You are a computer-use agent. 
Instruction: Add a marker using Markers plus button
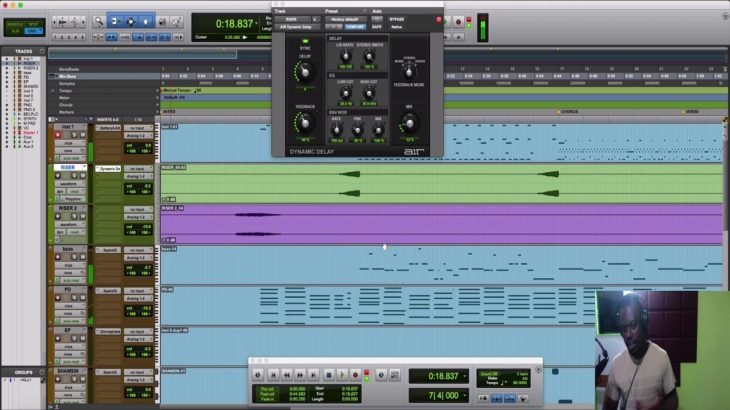(x=158, y=112)
